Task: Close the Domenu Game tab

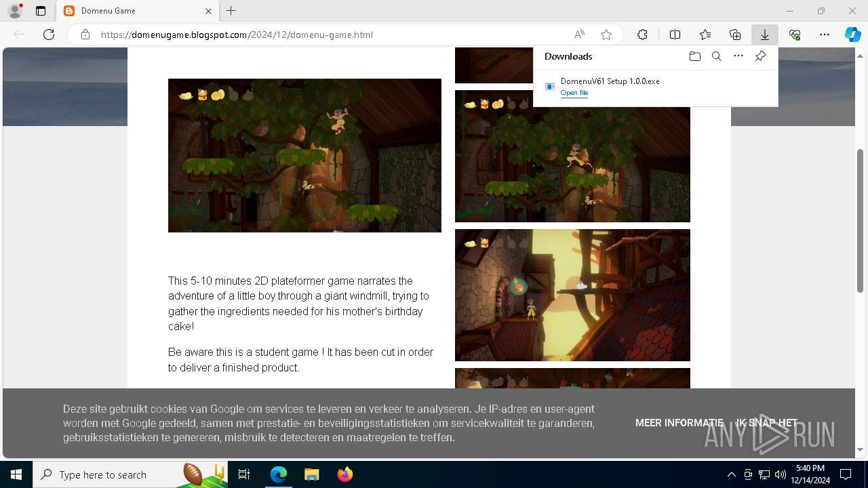Action: point(209,11)
